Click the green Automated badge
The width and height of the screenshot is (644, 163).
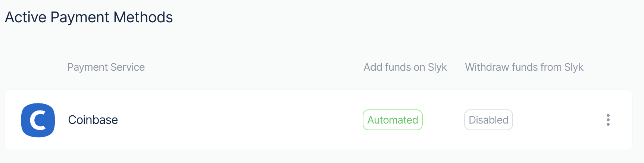click(x=393, y=120)
